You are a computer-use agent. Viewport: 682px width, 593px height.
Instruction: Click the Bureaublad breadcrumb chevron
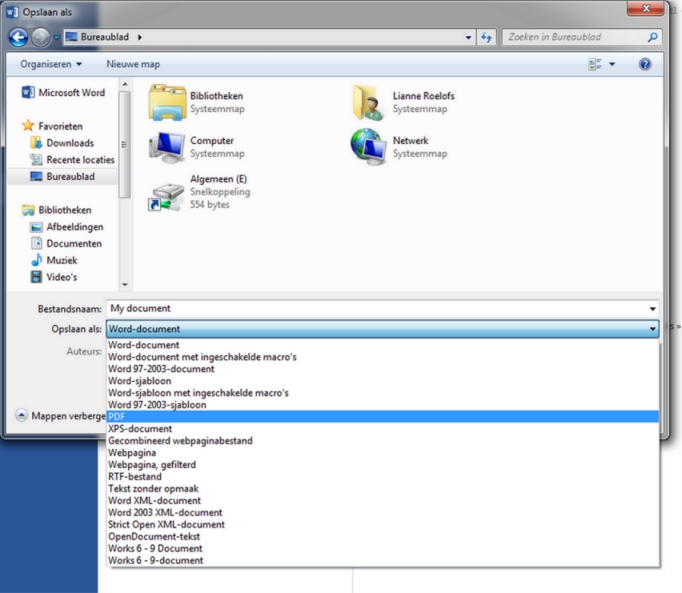pyautogui.click(x=140, y=37)
